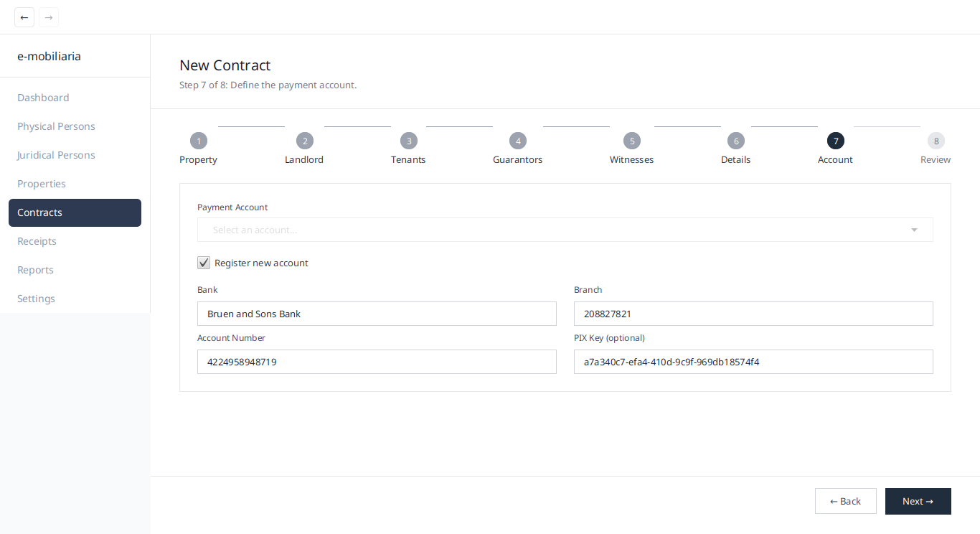980x534 pixels.
Task: Click the Branch input field
Action: [x=753, y=314]
